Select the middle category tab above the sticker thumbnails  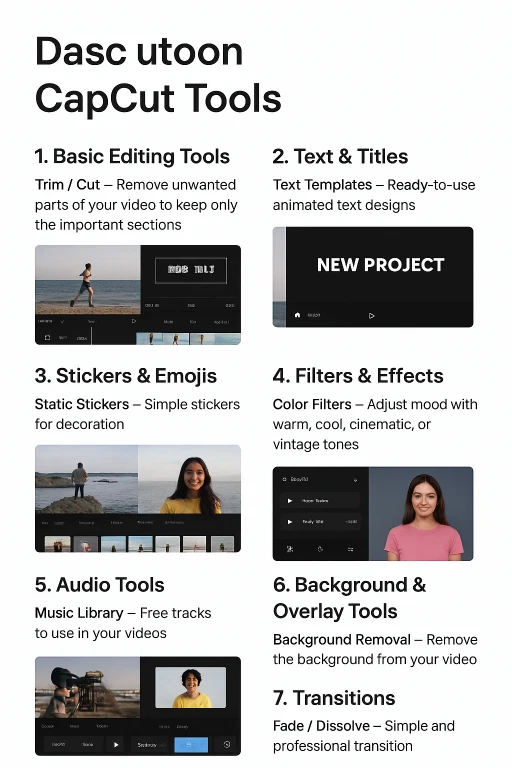117,523
